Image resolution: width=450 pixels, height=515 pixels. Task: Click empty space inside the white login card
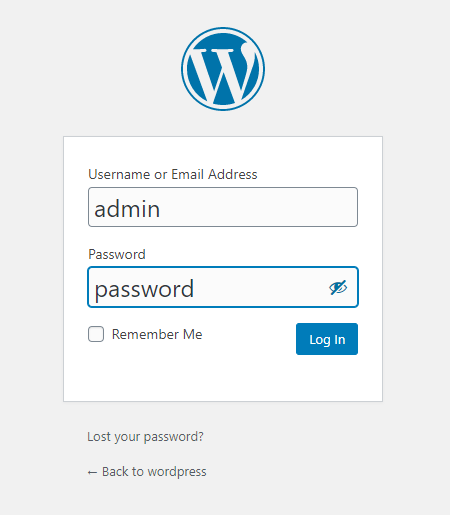coord(223,378)
